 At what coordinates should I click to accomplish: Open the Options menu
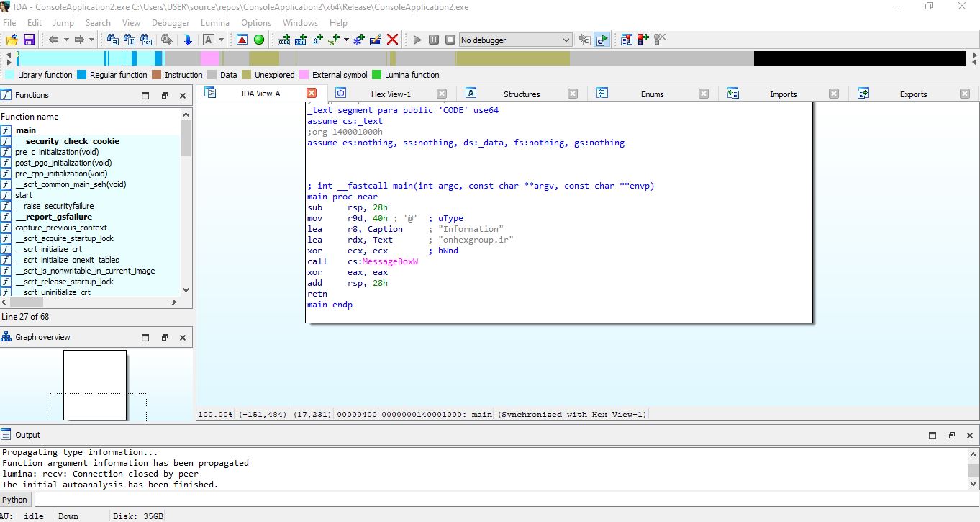coord(256,22)
